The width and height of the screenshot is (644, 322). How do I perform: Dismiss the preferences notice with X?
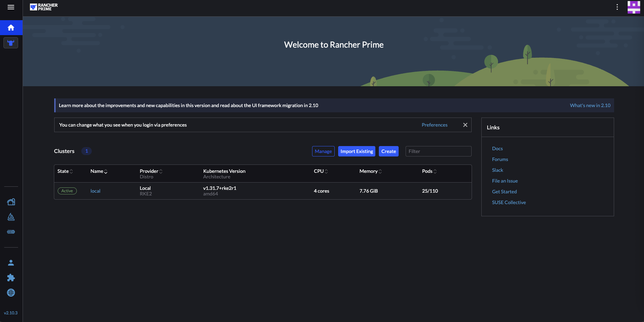tap(465, 125)
